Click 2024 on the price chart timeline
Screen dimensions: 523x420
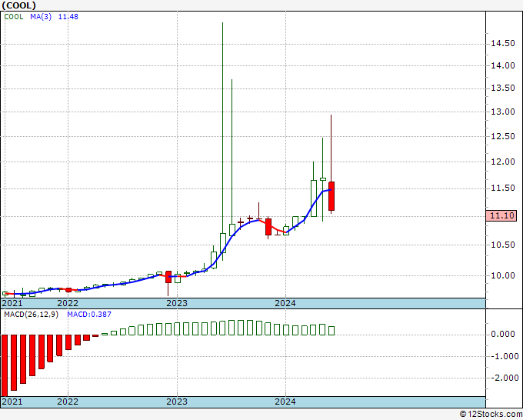285,303
